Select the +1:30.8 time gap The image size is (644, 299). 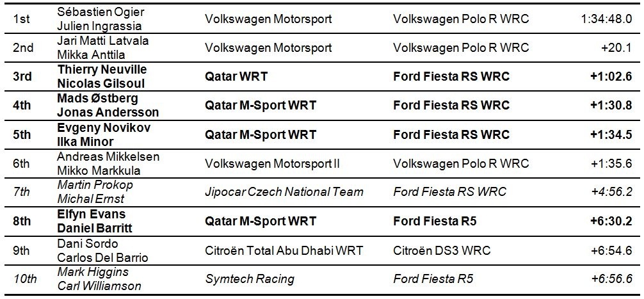pos(612,106)
